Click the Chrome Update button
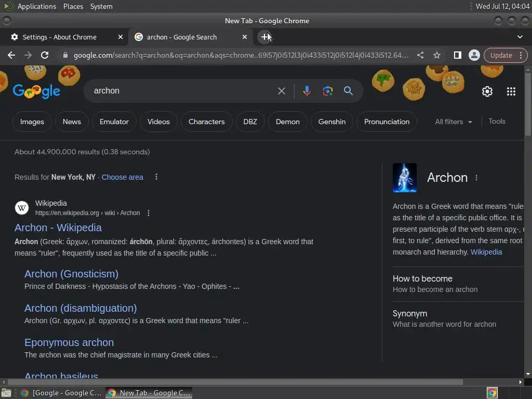This screenshot has width=532, height=399. (501, 55)
